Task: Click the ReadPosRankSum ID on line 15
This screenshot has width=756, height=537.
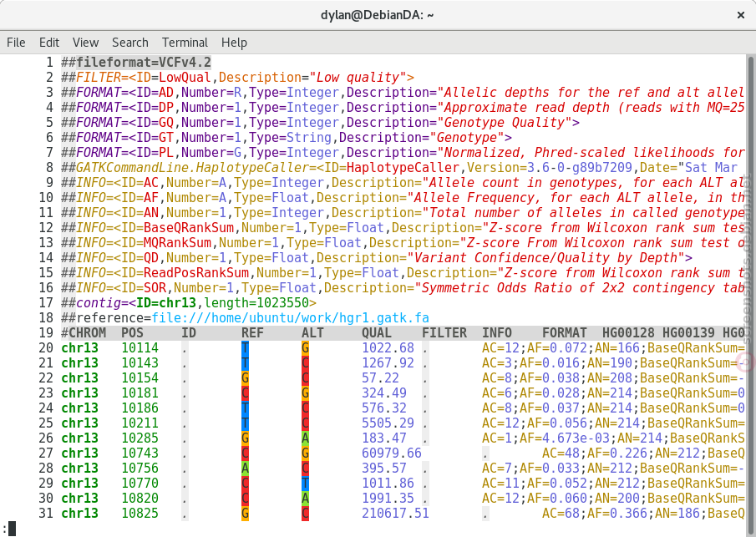Action: 196,272
